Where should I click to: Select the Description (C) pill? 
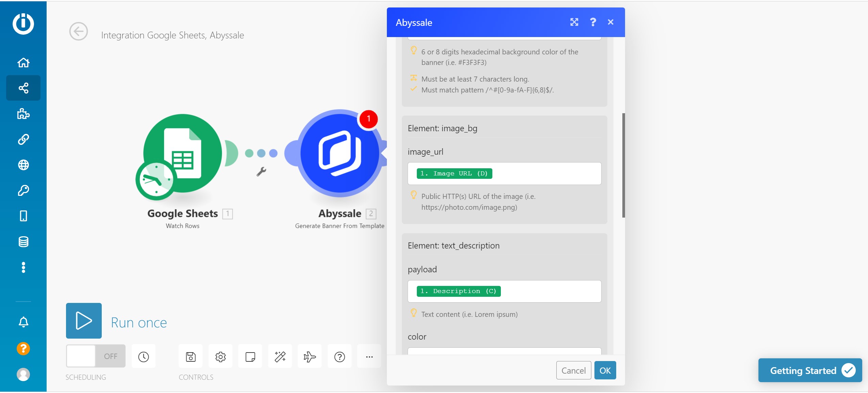click(x=458, y=291)
